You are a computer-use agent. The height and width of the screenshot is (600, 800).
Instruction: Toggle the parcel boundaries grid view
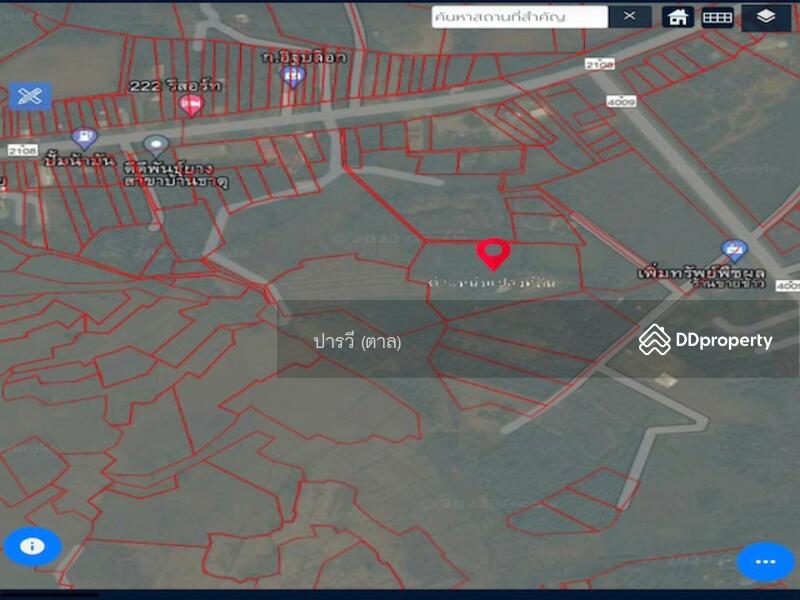tap(717, 15)
